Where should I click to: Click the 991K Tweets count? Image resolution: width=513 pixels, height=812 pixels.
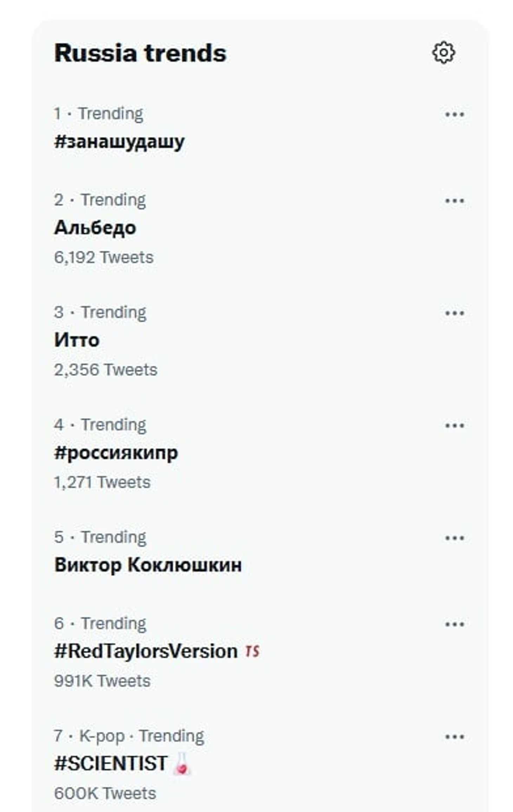[102, 681]
